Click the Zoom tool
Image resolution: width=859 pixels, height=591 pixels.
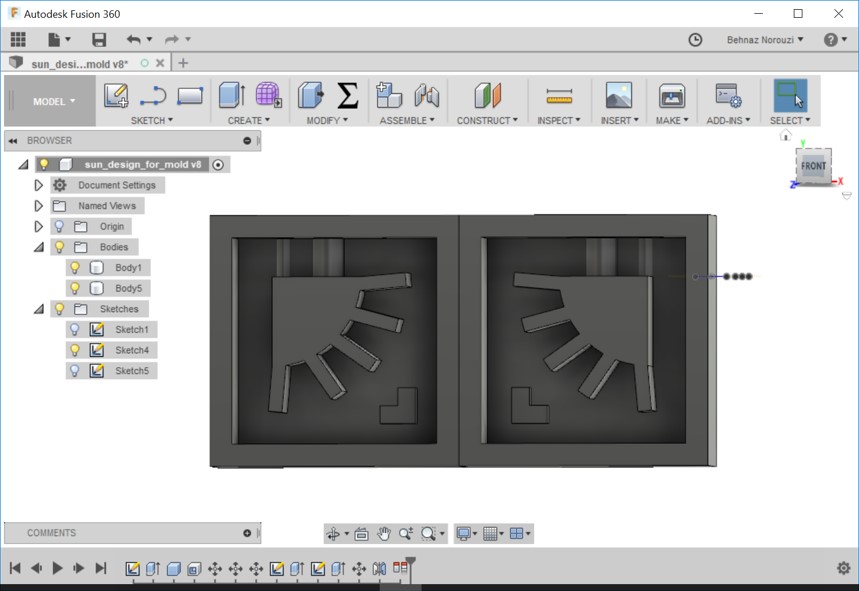point(406,533)
